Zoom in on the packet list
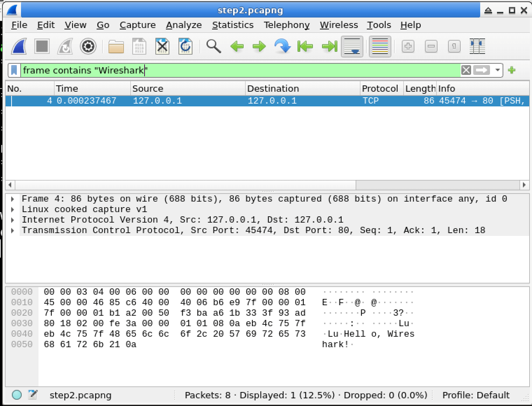Image resolution: width=532 pixels, height=406 pixels. click(408, 46)
